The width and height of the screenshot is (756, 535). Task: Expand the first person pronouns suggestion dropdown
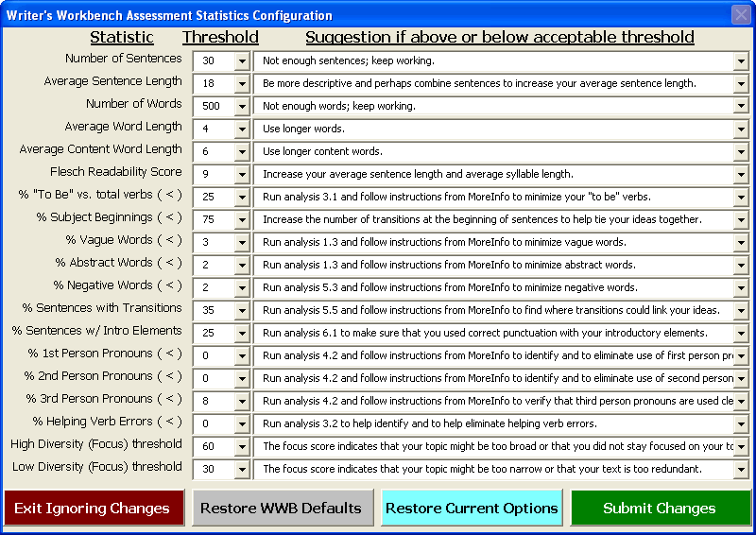(741, 355)
